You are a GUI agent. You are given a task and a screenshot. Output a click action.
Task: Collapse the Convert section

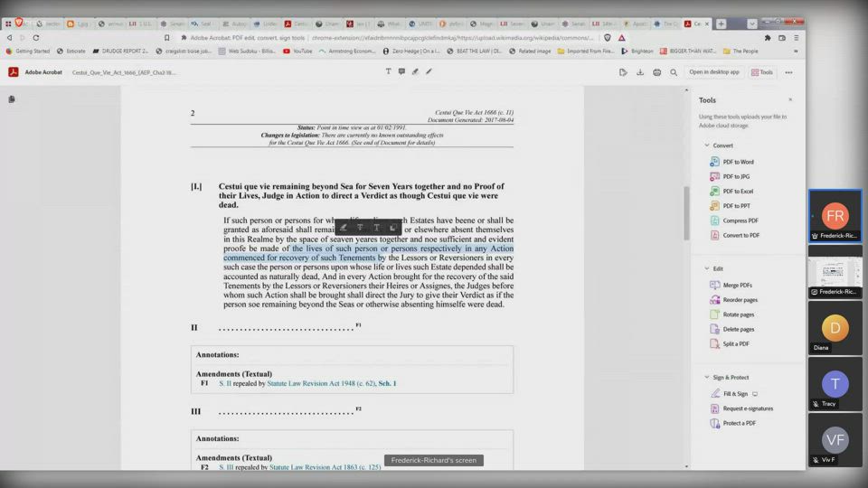[706, 145]
